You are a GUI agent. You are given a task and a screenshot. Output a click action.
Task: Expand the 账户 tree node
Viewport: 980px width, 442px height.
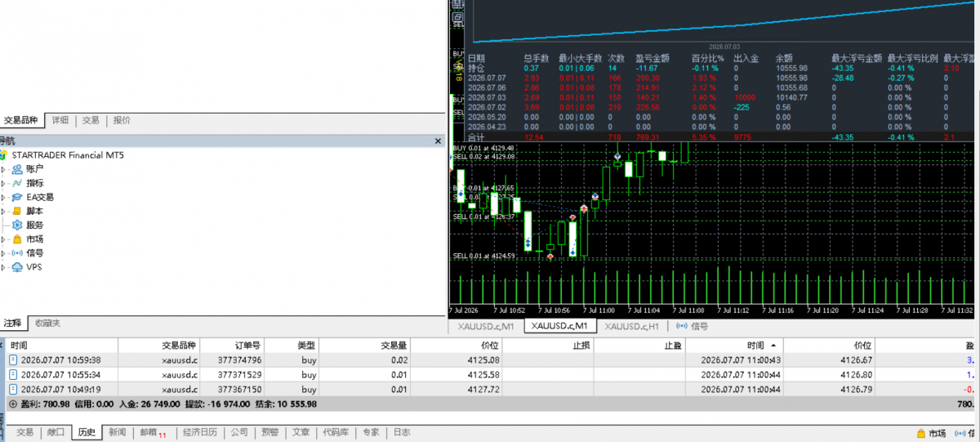[x=3, y=169]
